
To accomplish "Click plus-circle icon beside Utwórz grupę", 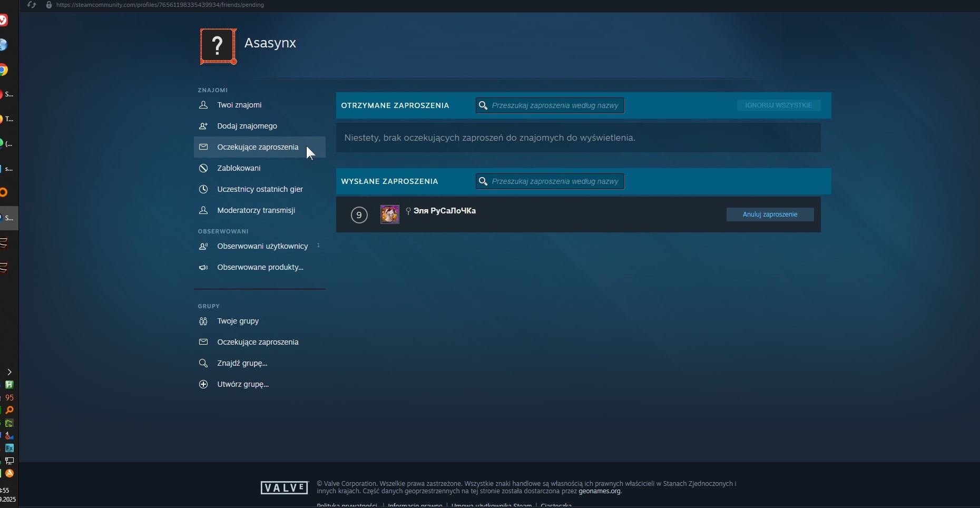I will coord(203,384).
